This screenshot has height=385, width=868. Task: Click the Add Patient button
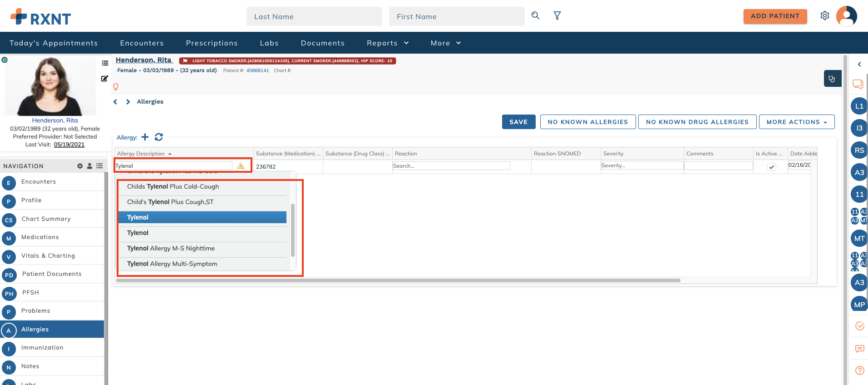pyautogui.click(x=775, y=16)
